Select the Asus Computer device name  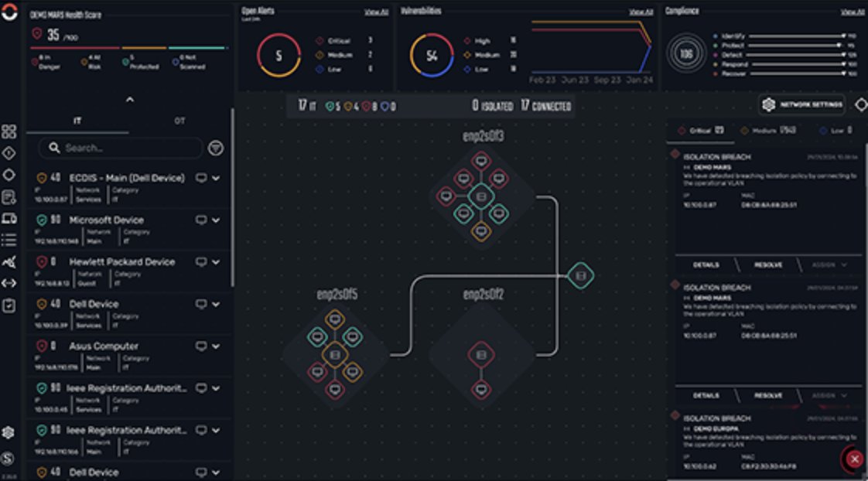pos(104,346)
